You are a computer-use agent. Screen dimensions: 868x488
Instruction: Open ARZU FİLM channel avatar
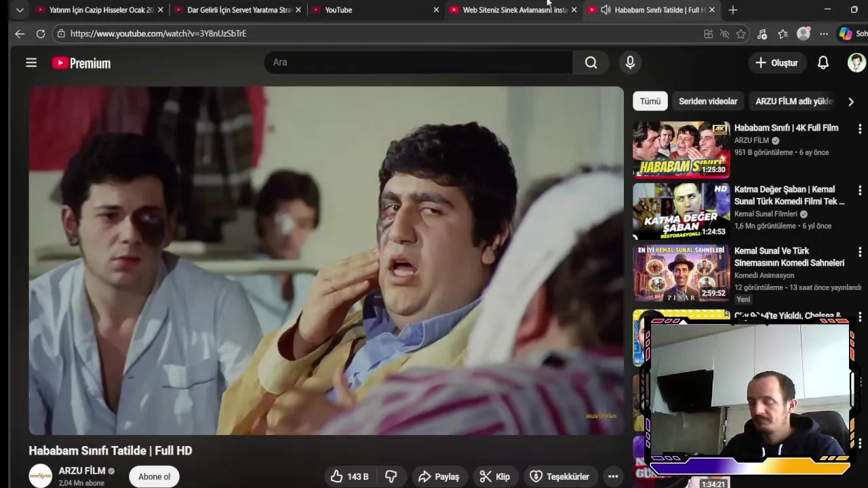click(40, 476)
